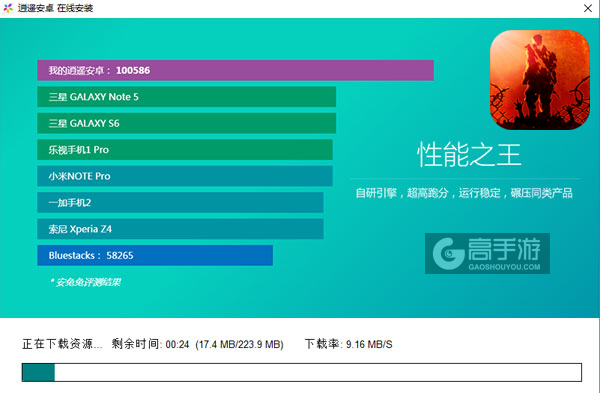Select the purple 我的逍遥安卓 100586 bar
This screenshot has width=600, height=393.
click(235, 70)
